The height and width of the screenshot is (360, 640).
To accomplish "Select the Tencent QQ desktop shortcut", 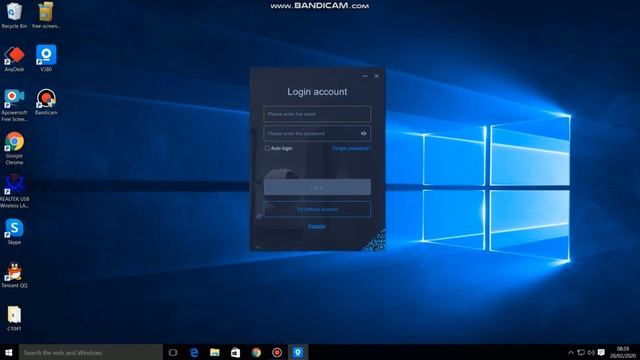I will pyautogui.click(x=14, y=275).
